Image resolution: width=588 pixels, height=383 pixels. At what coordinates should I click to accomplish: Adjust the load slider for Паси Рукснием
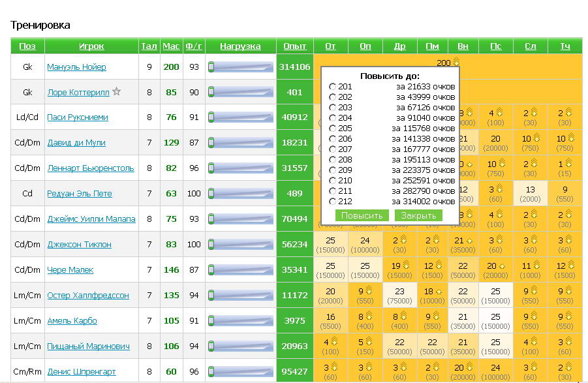240,117
